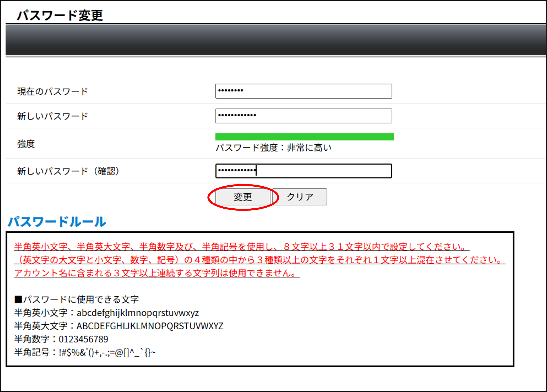Image resolution: width=547 pixels, height=392 pixels.
Task: Click the 現在のパスワード label
Action: [52, 91]
